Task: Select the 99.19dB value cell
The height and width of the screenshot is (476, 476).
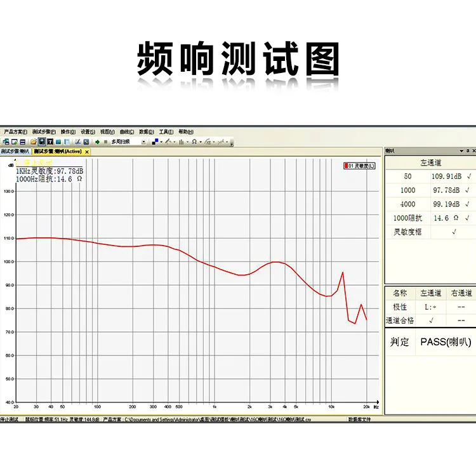Action: point(446,204)
